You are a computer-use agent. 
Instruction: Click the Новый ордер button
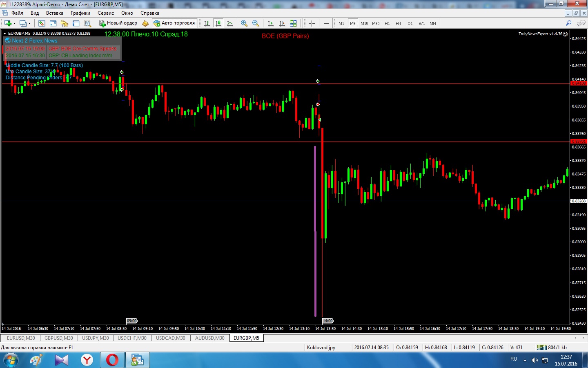[118, 23]
